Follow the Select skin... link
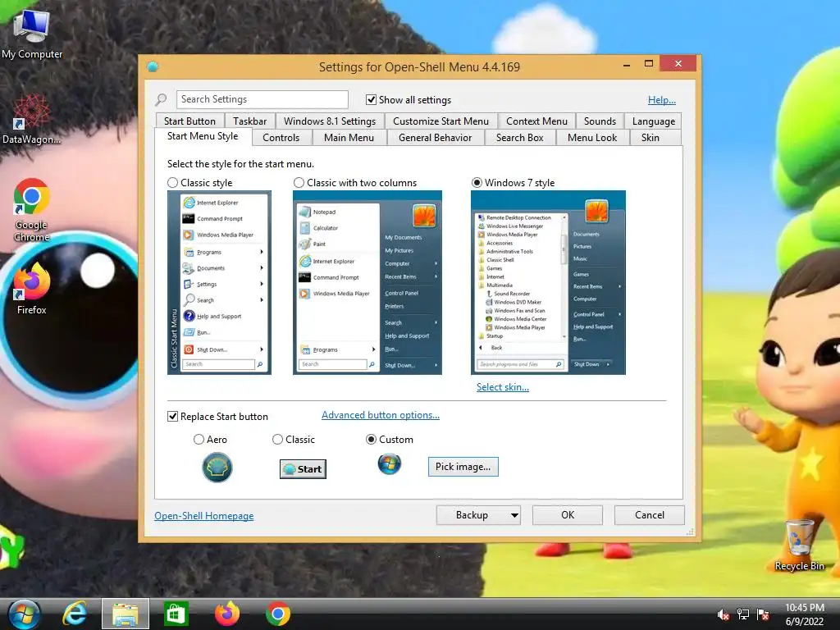 click(503, 387)
